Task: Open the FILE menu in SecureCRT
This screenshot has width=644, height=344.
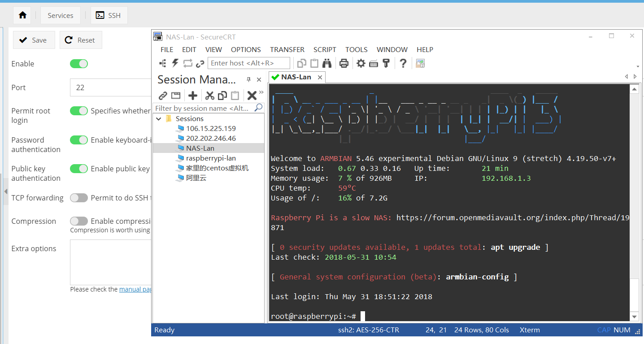Action: coord(167,49)
